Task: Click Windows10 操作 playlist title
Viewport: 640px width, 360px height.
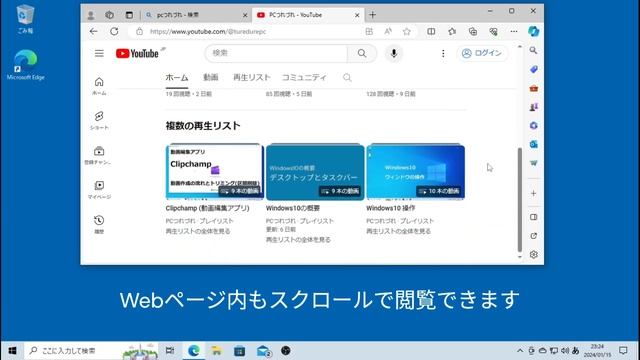Action: pos(391,208)
